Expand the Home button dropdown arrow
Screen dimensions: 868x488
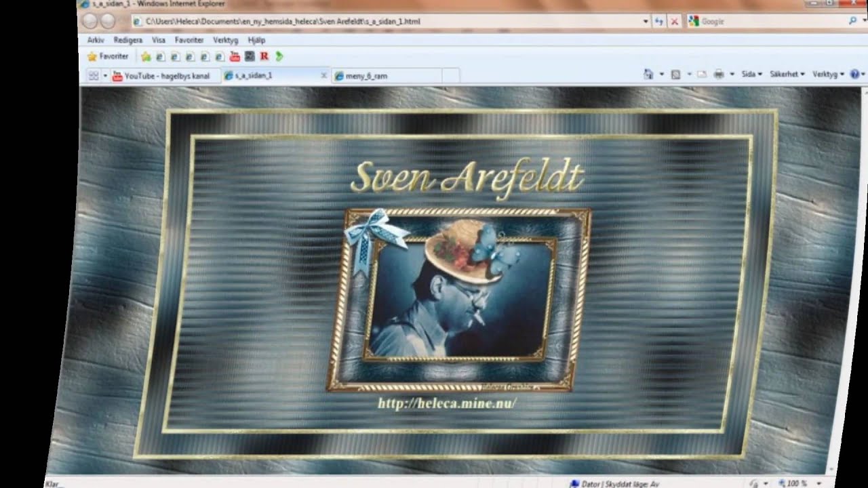[x=662, y=75]
